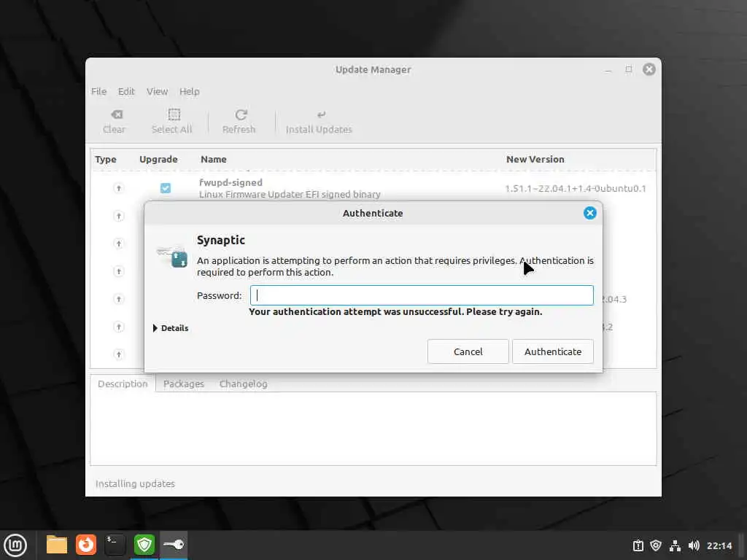
Task: Open the Terminal from the taskbar
Action: coord(115,545)
